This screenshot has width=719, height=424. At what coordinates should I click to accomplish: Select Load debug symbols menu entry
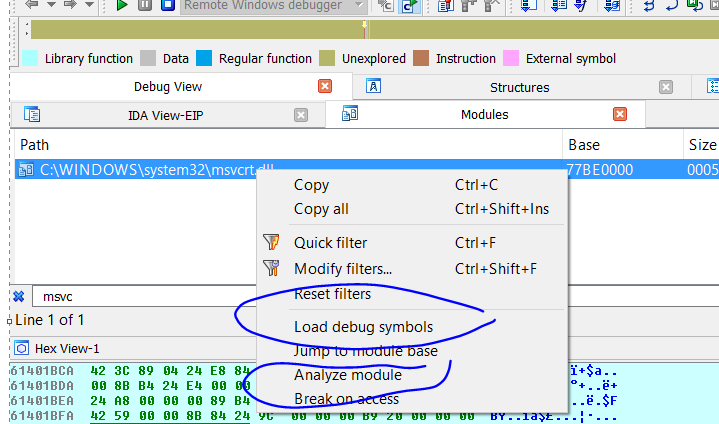click(x=363, y=327)
